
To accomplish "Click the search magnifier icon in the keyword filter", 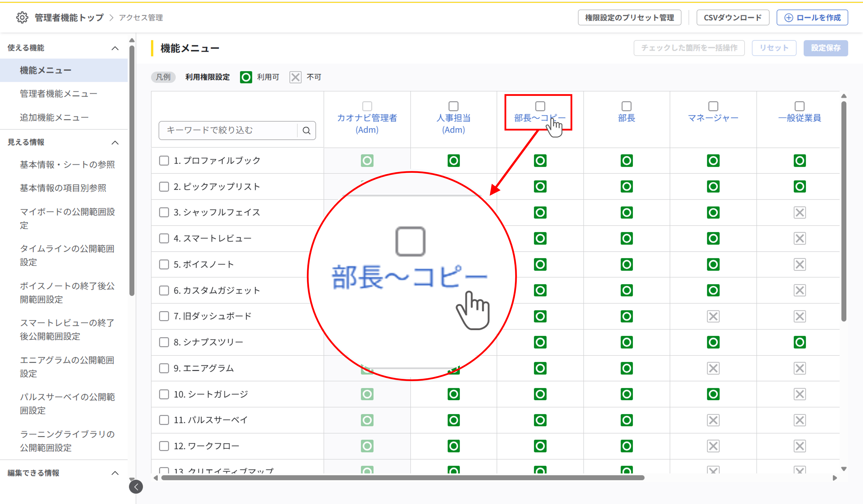I will click(306, 131).
